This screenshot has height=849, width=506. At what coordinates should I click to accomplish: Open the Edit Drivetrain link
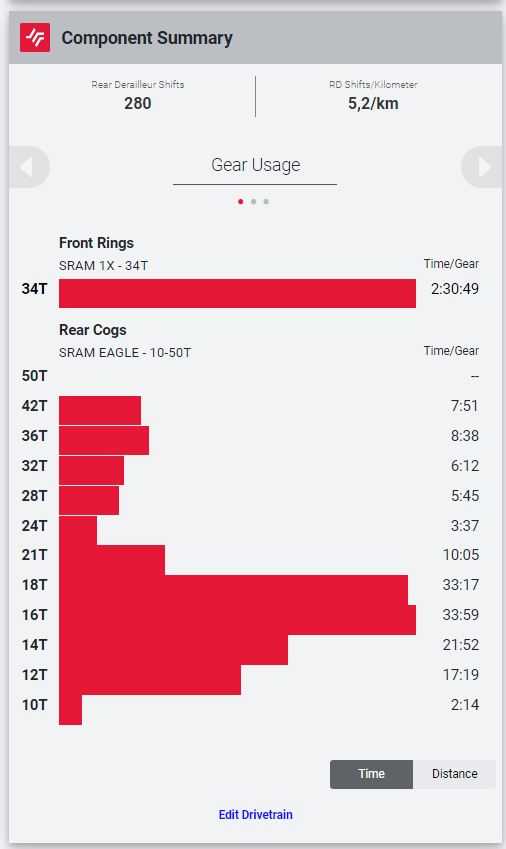tap(255, 814)
